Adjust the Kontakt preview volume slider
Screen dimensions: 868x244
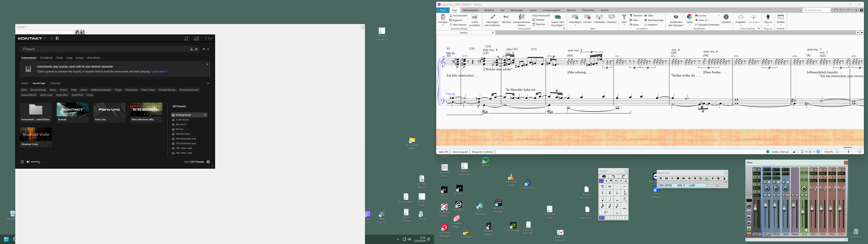39,162
